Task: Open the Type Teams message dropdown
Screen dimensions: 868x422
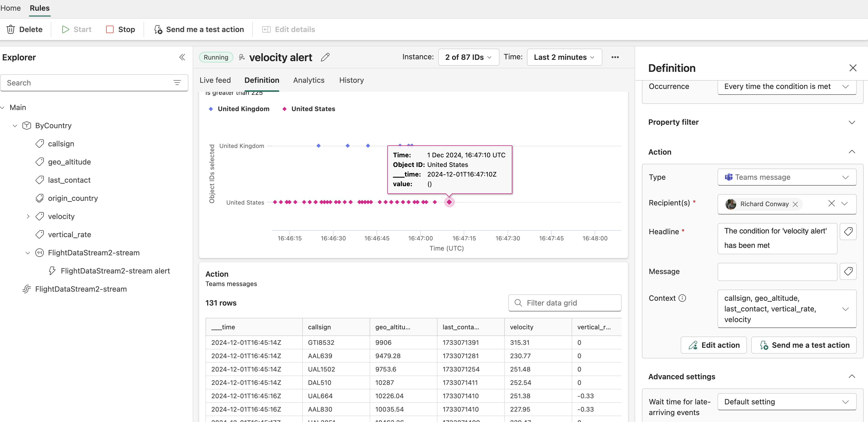Action: pyautogui.click(x=787, y=177)
